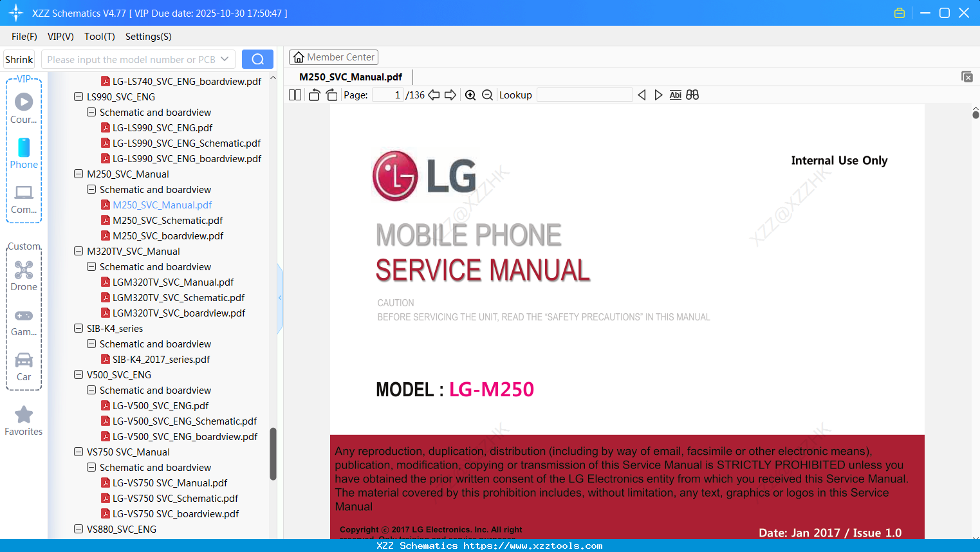Image resolution: width=980 pixels, height=552 pixels.
Task: Open the model number search dropdown
Action: coord(226,59)
